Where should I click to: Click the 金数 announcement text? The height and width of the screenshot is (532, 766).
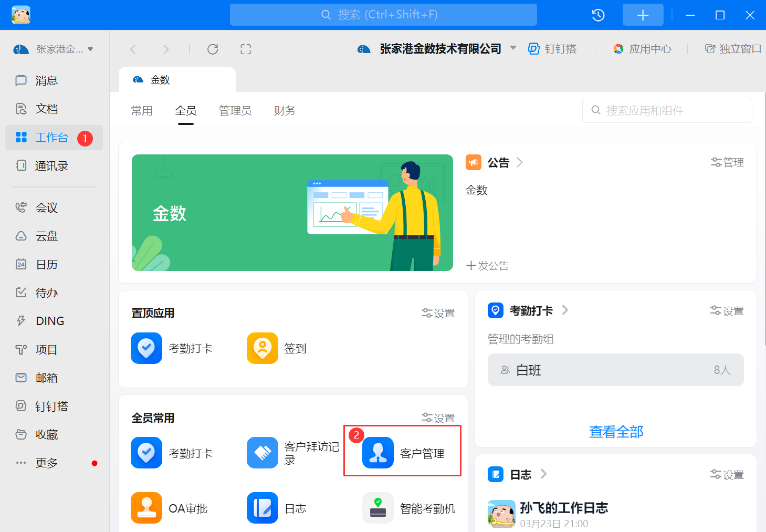click(x=477, y=190)
